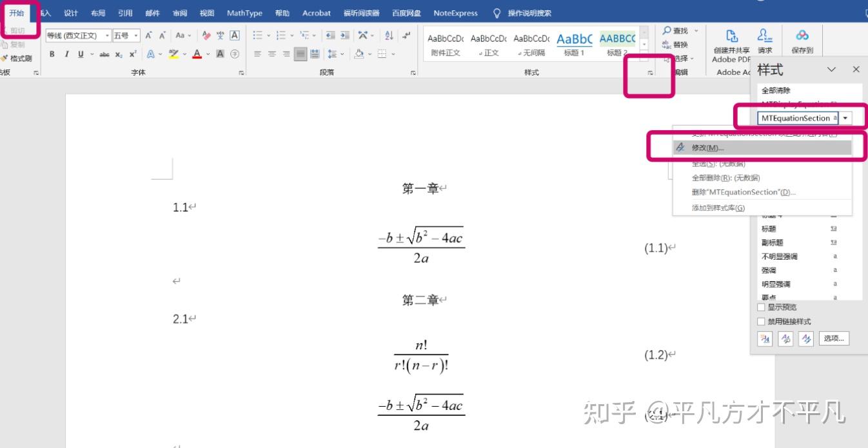Apply yellow text highlight (突出显示)
868x448 pixels.
pos(175,53)
